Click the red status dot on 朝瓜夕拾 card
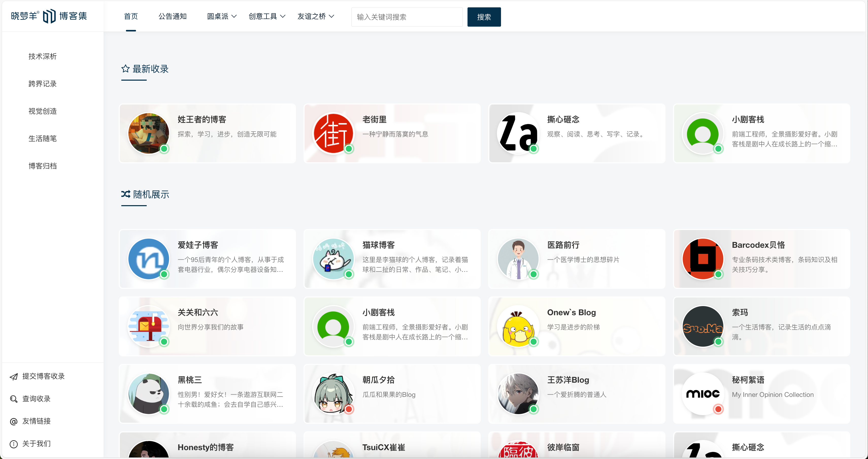 coord(349,410)
